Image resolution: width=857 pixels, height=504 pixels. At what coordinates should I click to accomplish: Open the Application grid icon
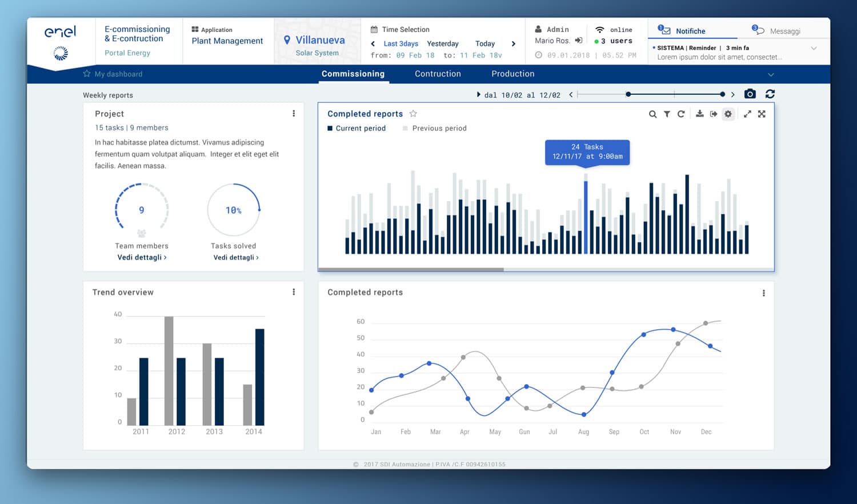195,30
